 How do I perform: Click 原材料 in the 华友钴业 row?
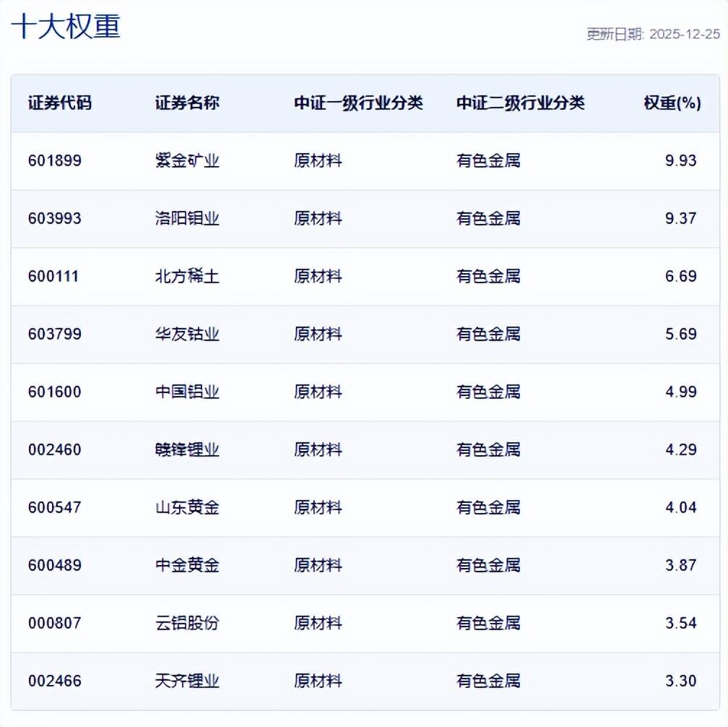point(318,334)
